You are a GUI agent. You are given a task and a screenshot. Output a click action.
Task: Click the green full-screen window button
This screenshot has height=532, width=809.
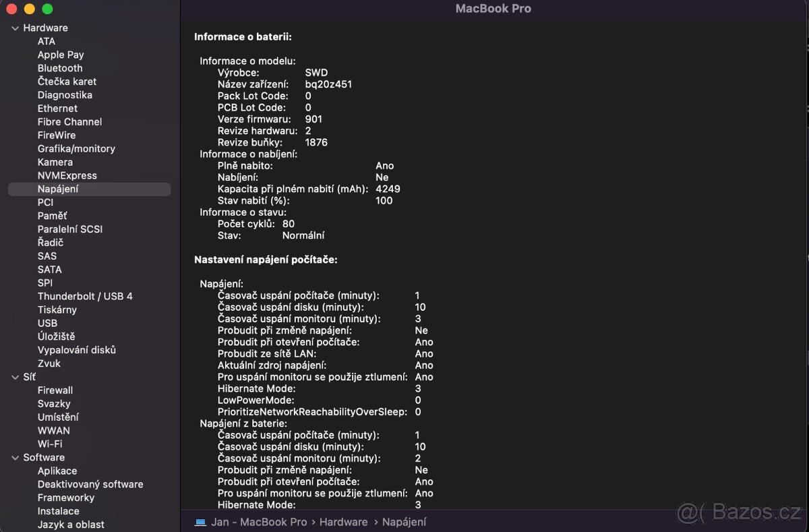pos(47,9)
